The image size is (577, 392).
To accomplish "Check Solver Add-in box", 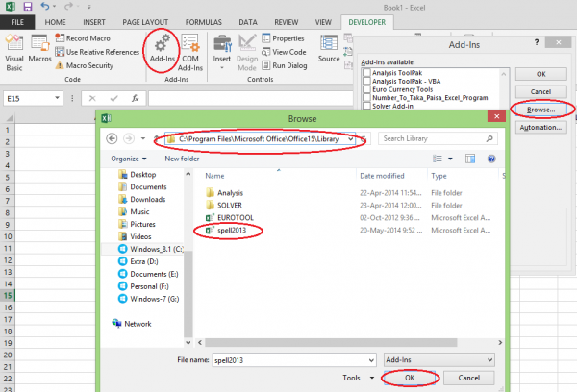I will point(366,106).
